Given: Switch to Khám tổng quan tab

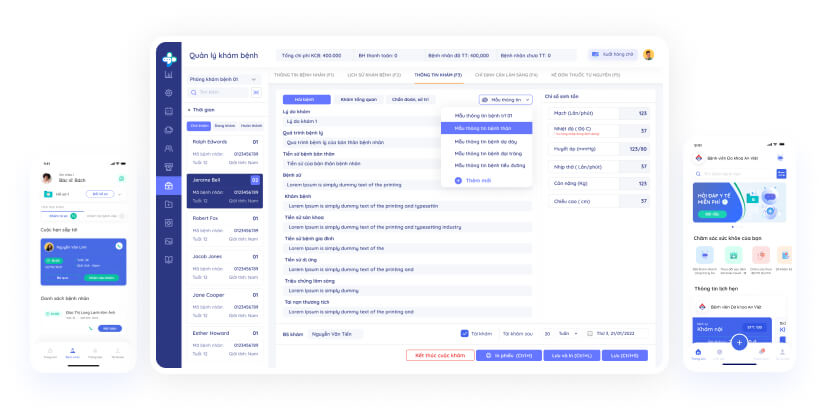Looking at the screenshot, I should click(x=358, y=100).
